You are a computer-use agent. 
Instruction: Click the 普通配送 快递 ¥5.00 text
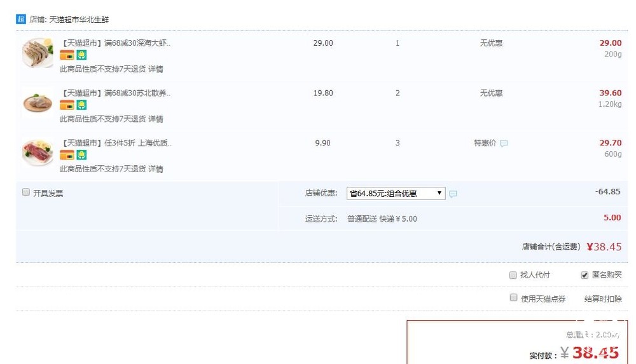(x=382, y=219)
